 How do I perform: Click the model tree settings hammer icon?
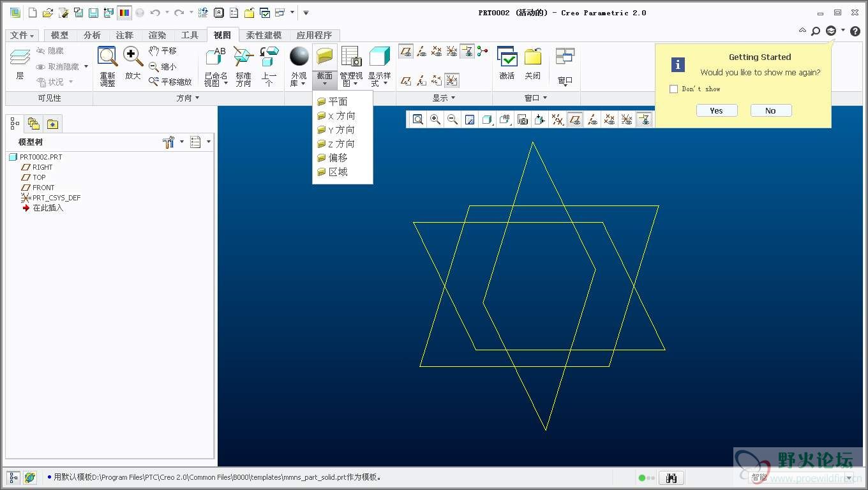pyautogui.click(x=168, y=142)
